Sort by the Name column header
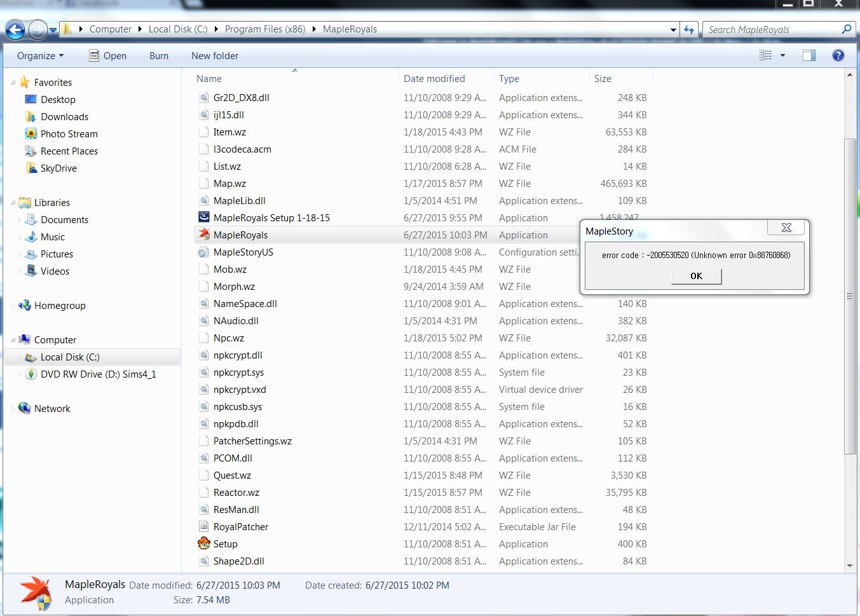The image size is (860, 616). [x=295, y=79]
